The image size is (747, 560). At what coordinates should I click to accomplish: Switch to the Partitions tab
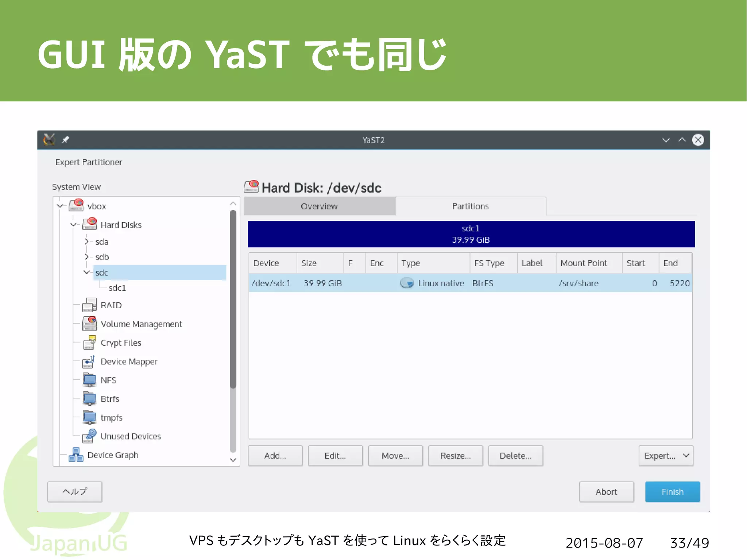click(471, 206)
